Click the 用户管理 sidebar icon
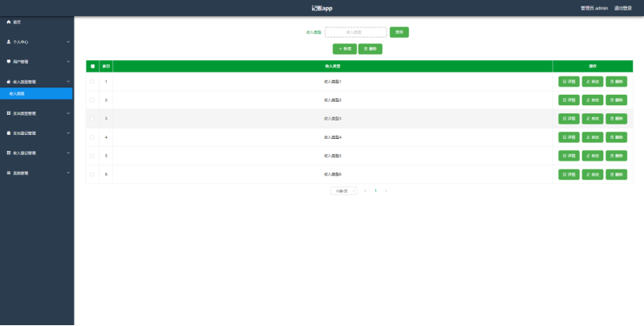Viewport: 644px width, 326px height. [9, 61]
